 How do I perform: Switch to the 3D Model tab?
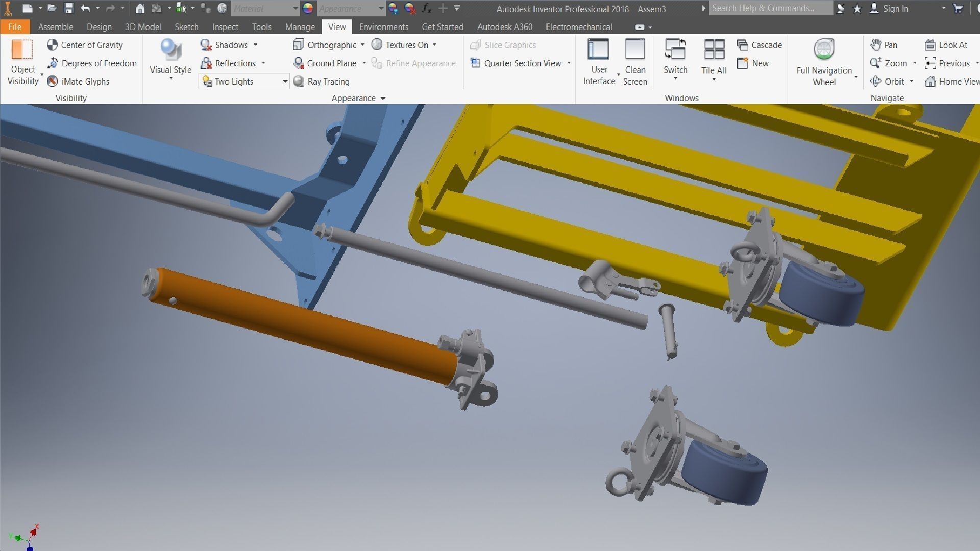[143, 27]
